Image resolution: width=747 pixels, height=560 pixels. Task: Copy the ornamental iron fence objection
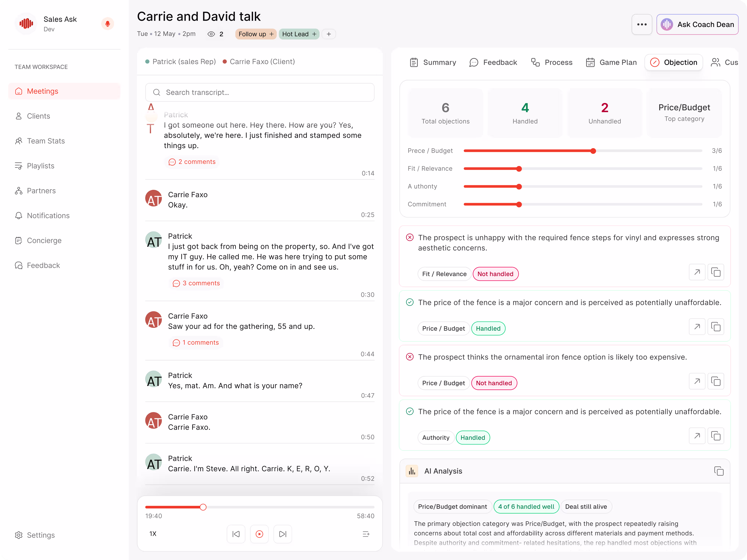point(716,381)
